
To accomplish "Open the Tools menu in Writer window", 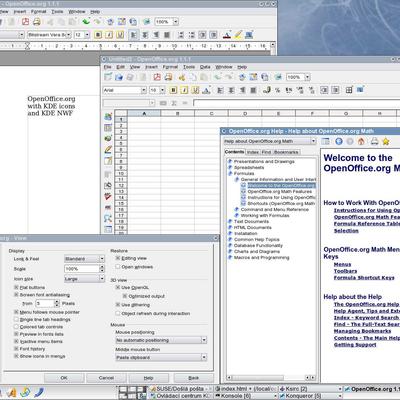I will pyautogui.click(x=57, y=12).
